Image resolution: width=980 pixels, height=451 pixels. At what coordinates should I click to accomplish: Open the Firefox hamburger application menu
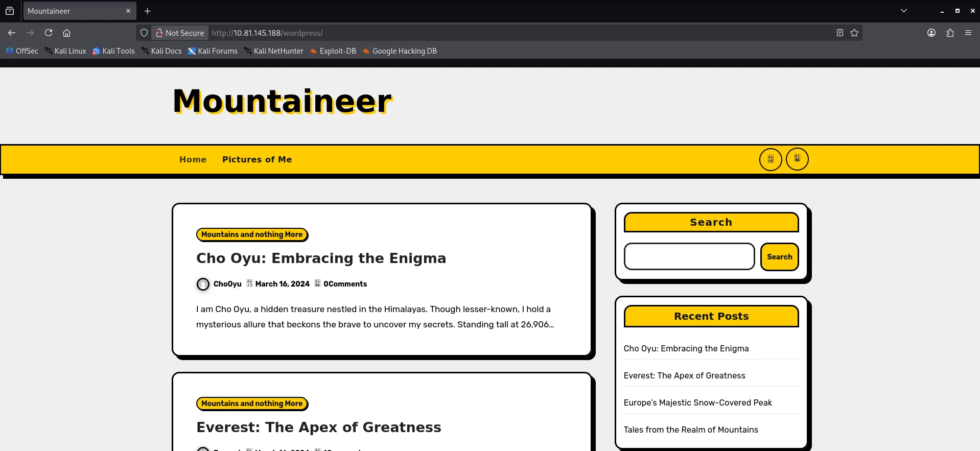(968, 33)
